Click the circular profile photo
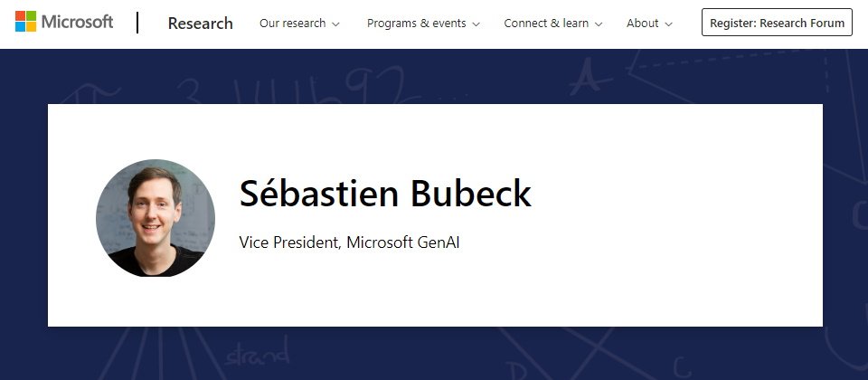The width and height of the screenshot is (868, 380). point(156,218)
